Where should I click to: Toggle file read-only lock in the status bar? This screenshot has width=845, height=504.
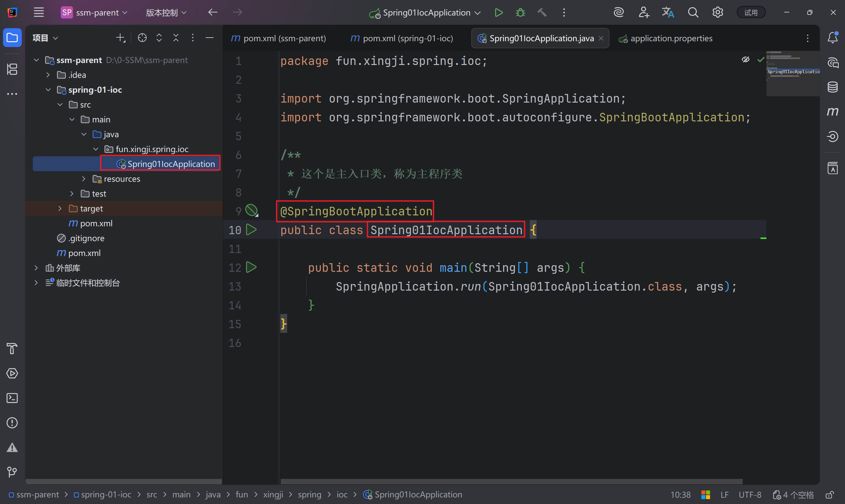(829, 495)
